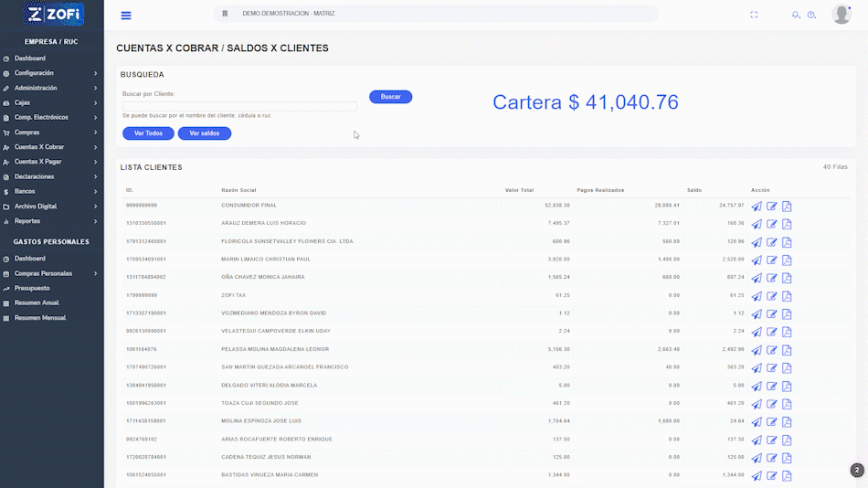Screen dimensions: 868x488
Task: Click the hamburger menu icon in header
Action: click(x=126, y=16)
